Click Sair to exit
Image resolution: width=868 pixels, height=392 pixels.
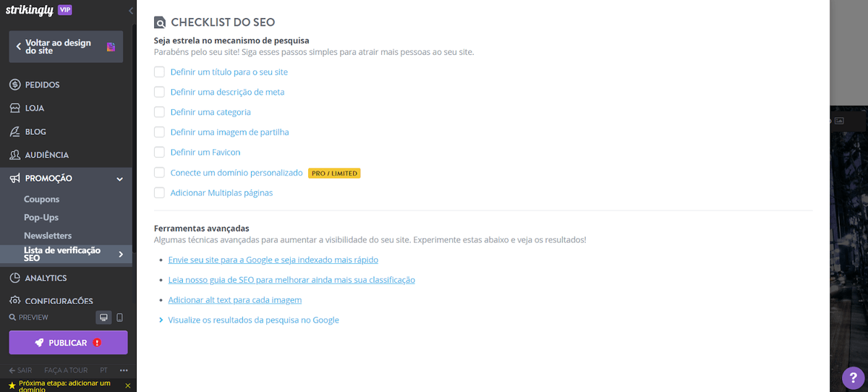coord(20,370)
